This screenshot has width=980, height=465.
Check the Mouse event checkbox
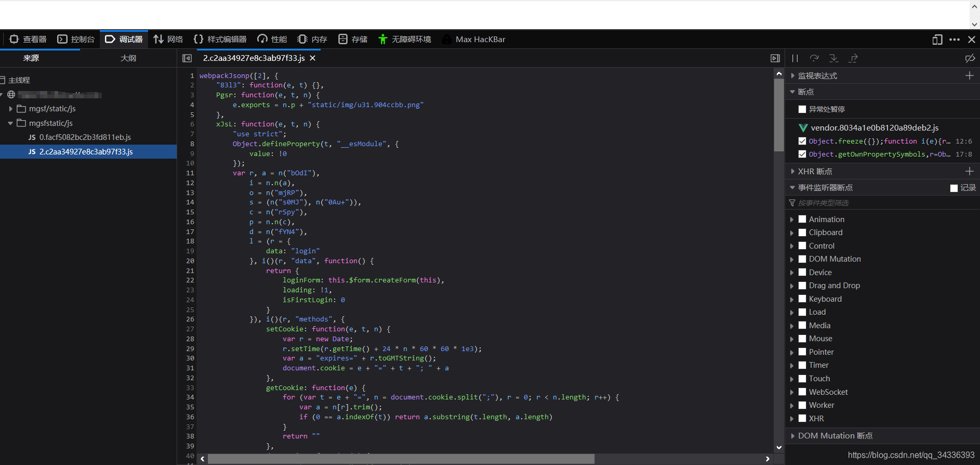tap(802, 338)
